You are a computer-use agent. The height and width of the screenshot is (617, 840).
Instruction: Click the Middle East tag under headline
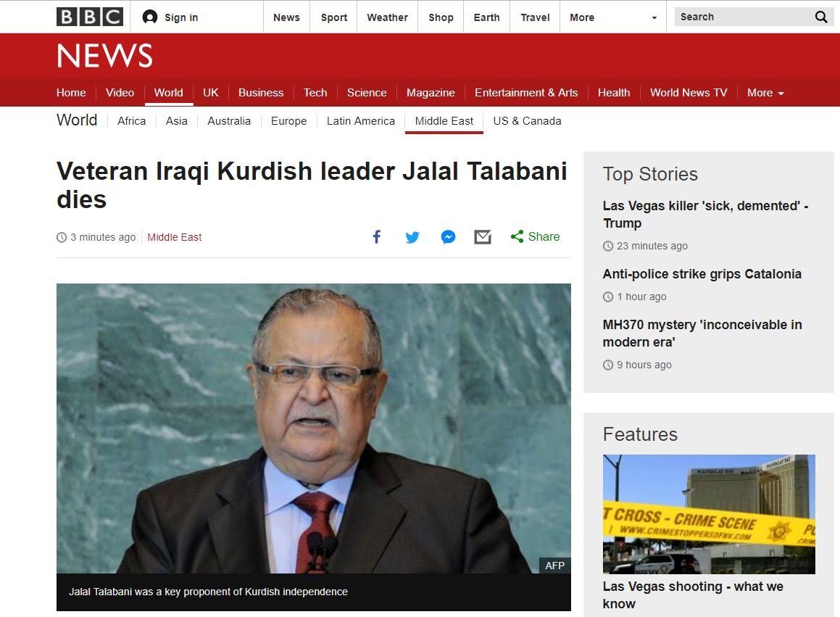click(175, 237)
